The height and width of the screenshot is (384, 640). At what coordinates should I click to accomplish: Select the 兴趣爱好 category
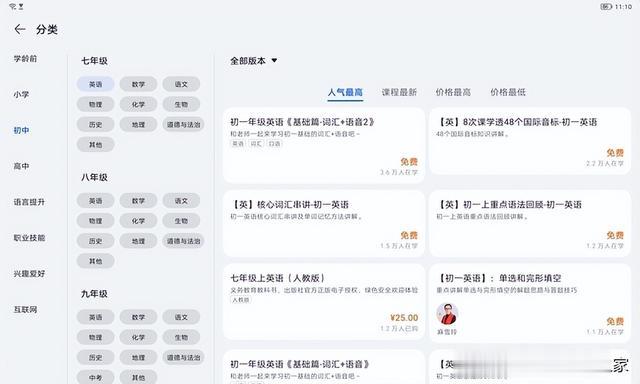click(x=29, y=274)
